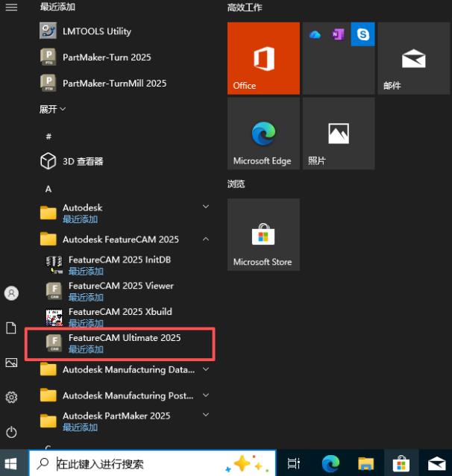Launch PartMaker-TurnMill 2025 from recently added
This screenshot has width=452, height=476.
click(x=125, y=83)
